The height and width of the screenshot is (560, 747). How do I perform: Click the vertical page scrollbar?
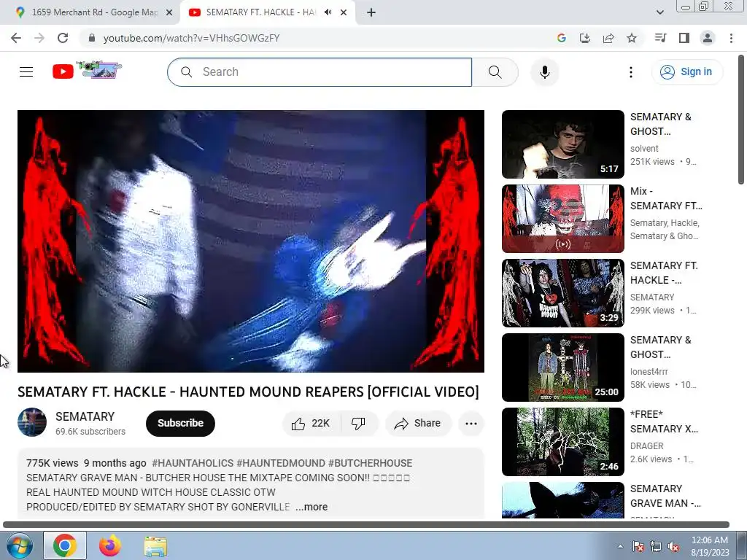[741, 120]
